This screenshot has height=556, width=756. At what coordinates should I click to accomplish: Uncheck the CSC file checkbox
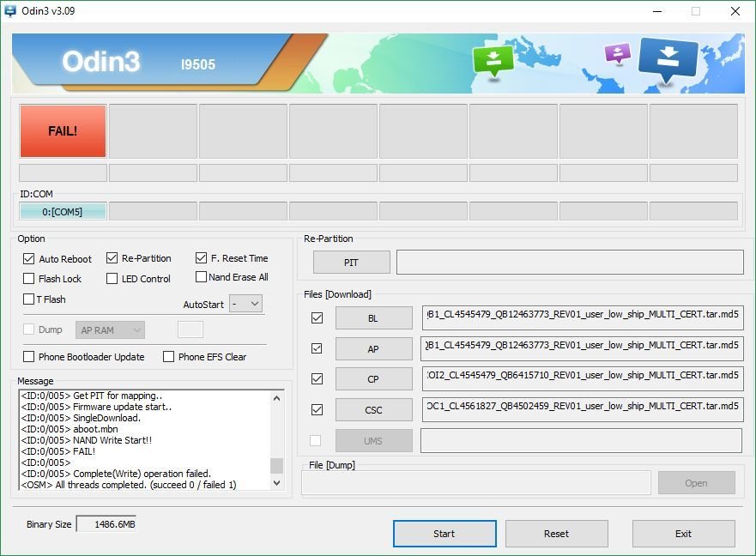coord(317,409)
